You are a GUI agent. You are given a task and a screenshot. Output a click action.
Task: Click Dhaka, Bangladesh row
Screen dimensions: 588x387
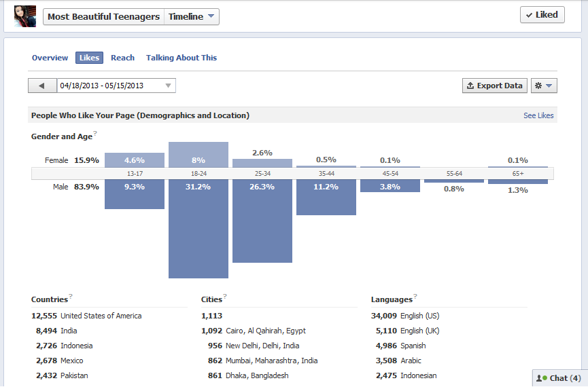(248, 375)
